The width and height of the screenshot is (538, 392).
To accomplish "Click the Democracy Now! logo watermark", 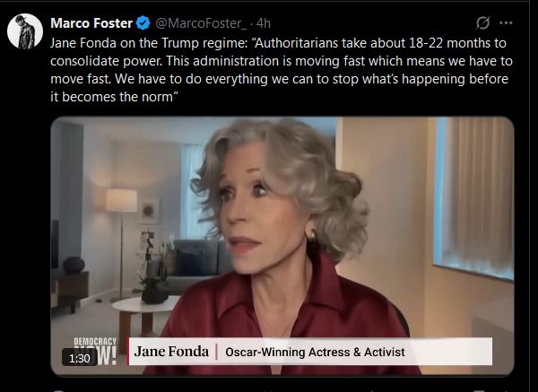I will click(95, 351).
